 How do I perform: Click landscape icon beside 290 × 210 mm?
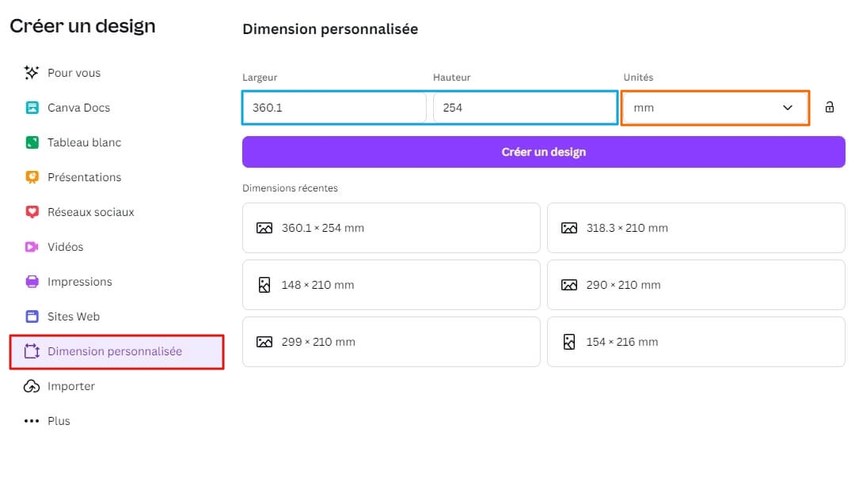coord(569,285)
